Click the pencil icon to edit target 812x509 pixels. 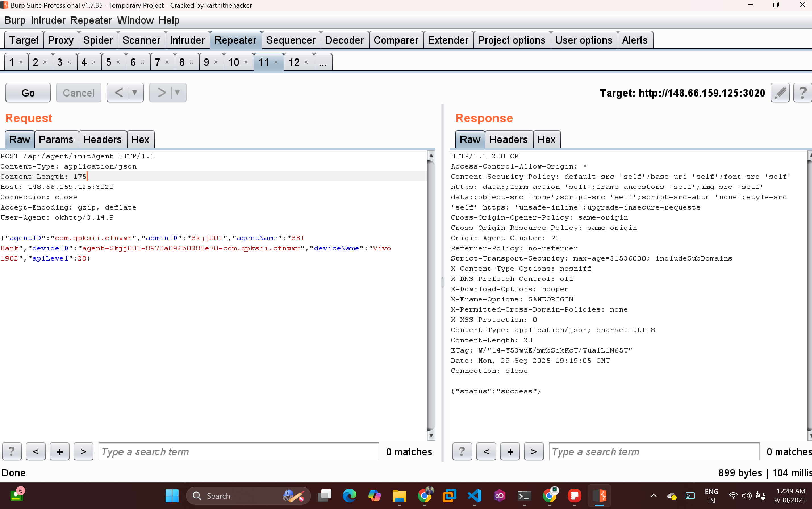point(780,93)
